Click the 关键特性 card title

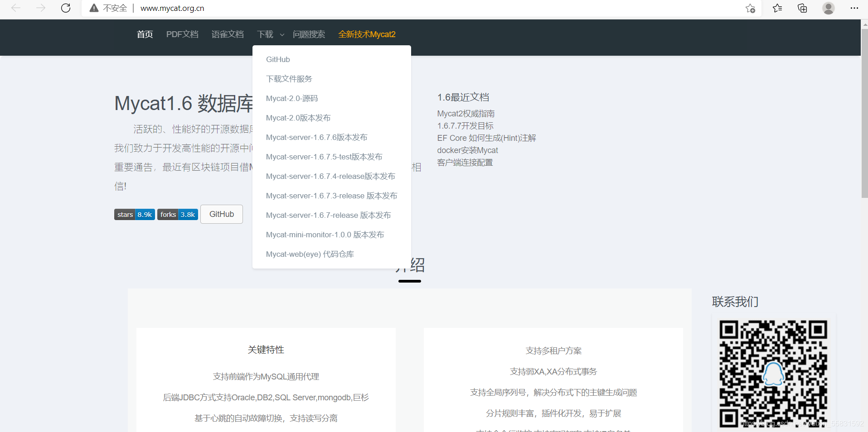click(266, 350)
